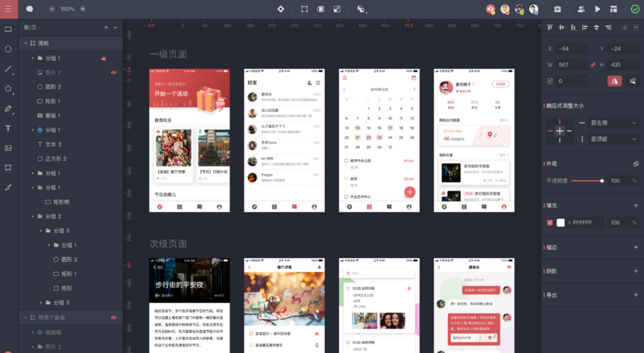Collapse the 画板 artboard in layers

point(25,43)
